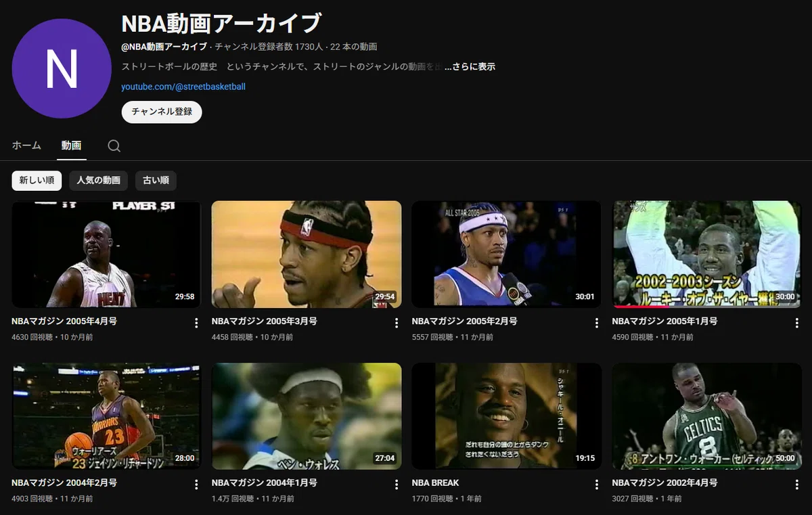Click the チャンネル登録者数 1730人 subscriber count
Viewport: 812px width, 515px height.
click(269, 47)
